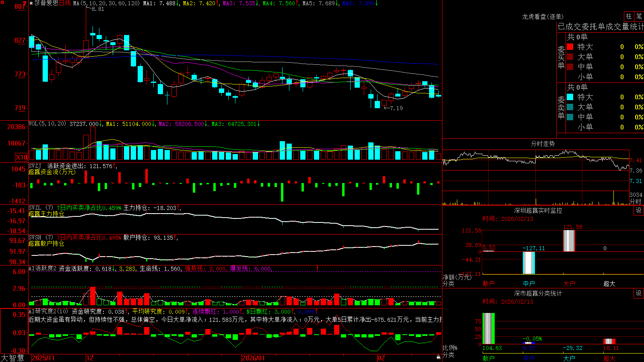Click the -127.11 中户 bar in 深圳超赢实时监控

pos(529,263)
